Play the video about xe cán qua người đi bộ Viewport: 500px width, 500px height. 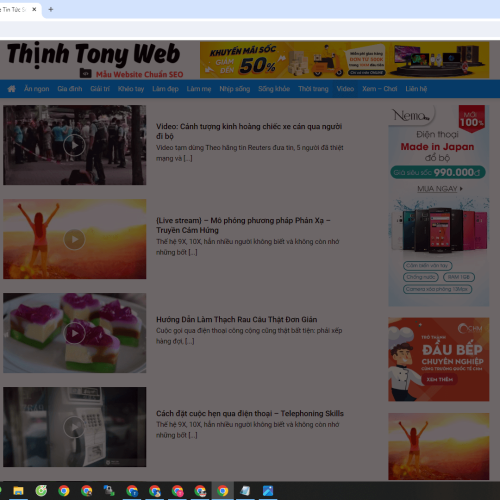[74, 145]
